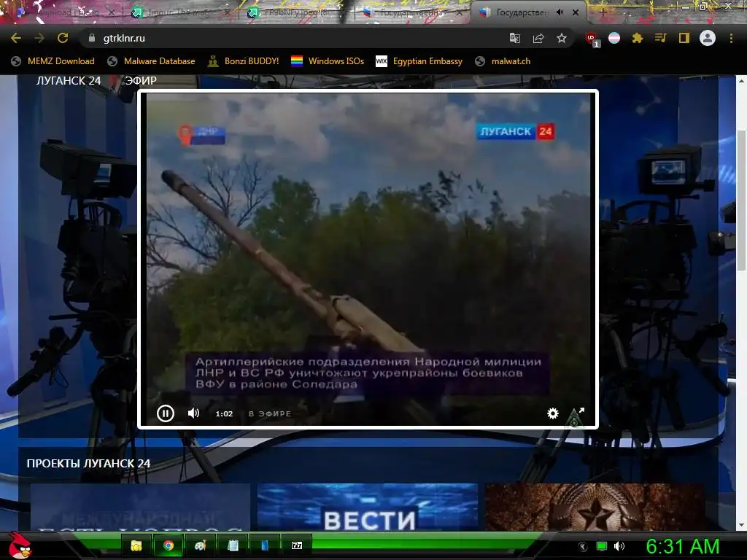Open the Chrome profile avatar
Viewport: 747px width, 560px height.
pyautogui.click(x=708, y=38)
